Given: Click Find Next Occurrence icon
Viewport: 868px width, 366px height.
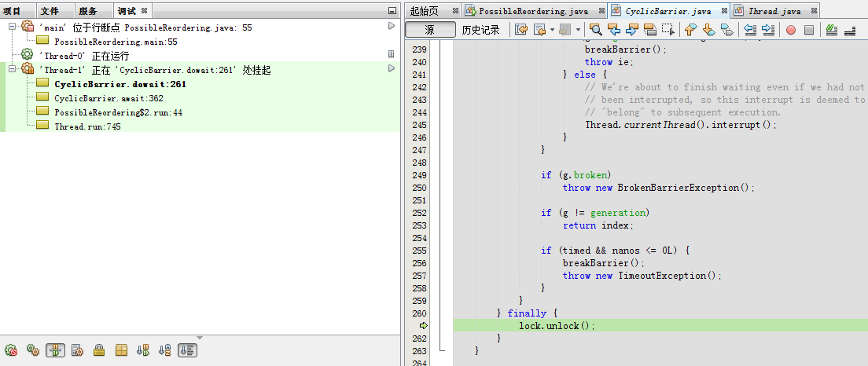Looking at the screenshot, I should point(632,30).
